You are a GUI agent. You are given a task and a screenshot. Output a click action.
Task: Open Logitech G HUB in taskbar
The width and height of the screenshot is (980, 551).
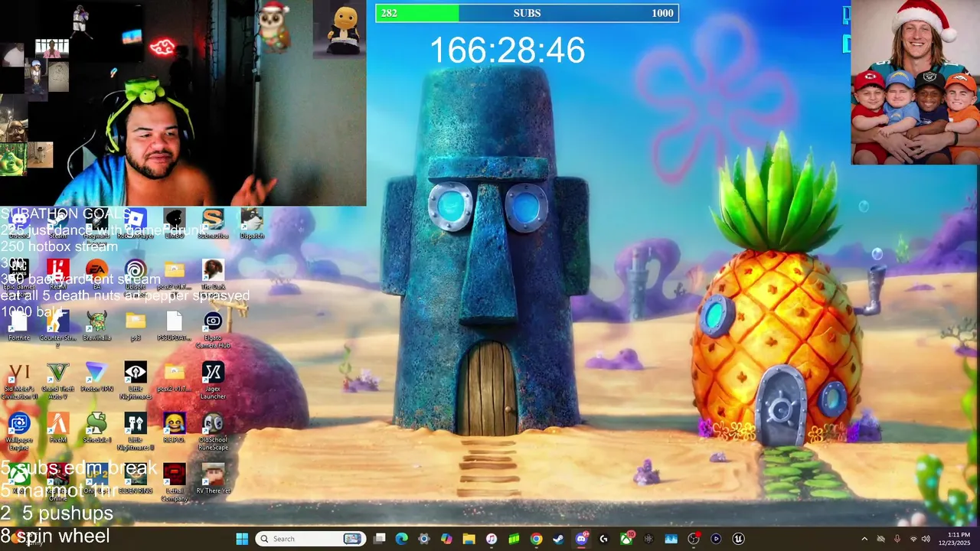pyautogui.click(x=603, y=539)
